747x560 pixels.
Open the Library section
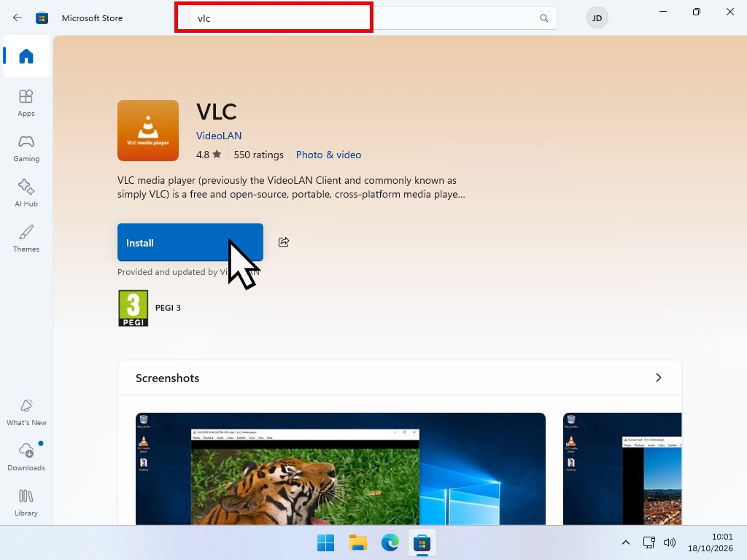pos(26,503)
